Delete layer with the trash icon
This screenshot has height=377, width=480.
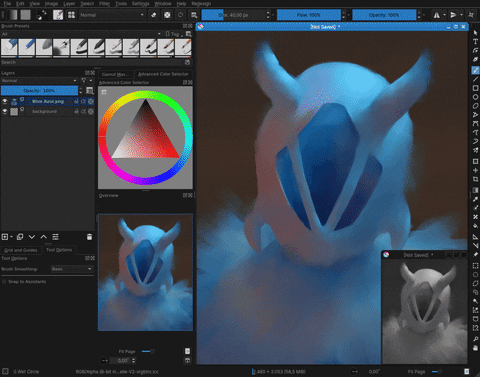point(89,237)
